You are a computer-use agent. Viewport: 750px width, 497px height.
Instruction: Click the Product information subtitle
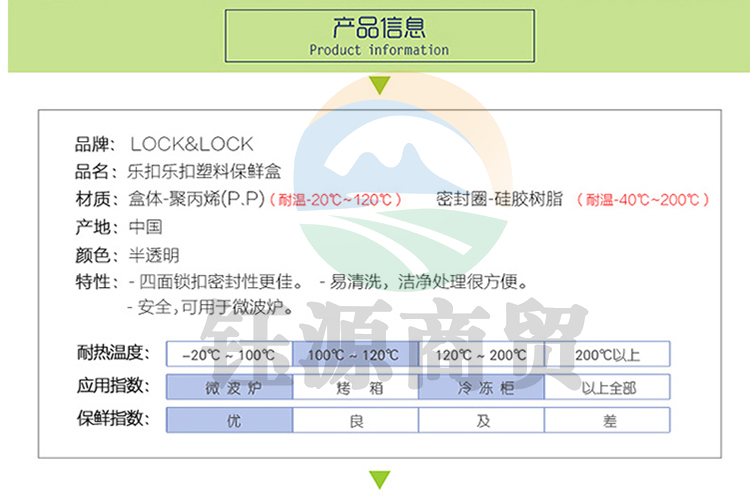coord(379,50)
